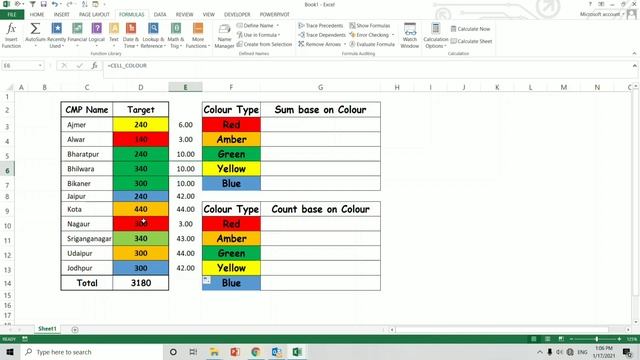This screenshot has height=360, width=640.
Task: Expand the formula bar
Action: (x=635, y=66)
